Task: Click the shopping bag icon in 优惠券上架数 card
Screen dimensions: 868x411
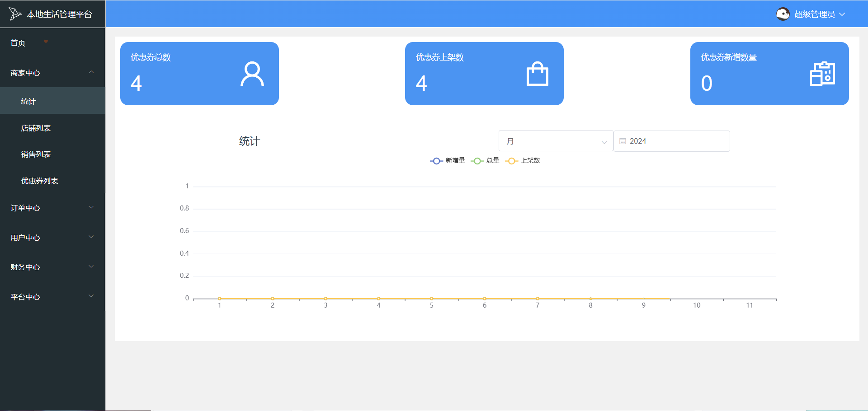Action: (538, 74)
